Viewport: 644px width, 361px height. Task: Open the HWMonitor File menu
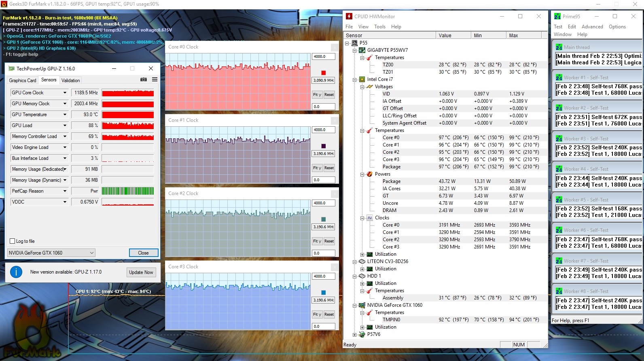coord(349,27)
